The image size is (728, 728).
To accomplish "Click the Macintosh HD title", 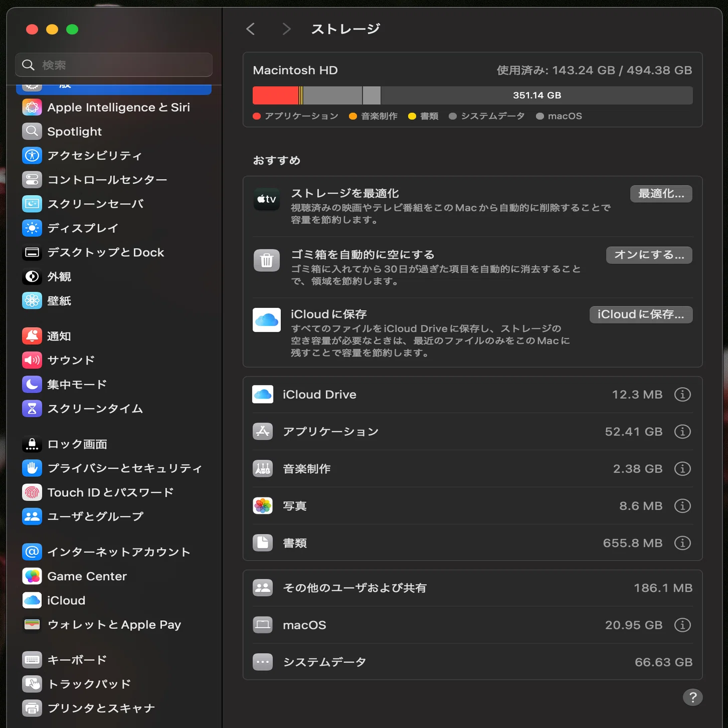I will click(x=295, y=70).
